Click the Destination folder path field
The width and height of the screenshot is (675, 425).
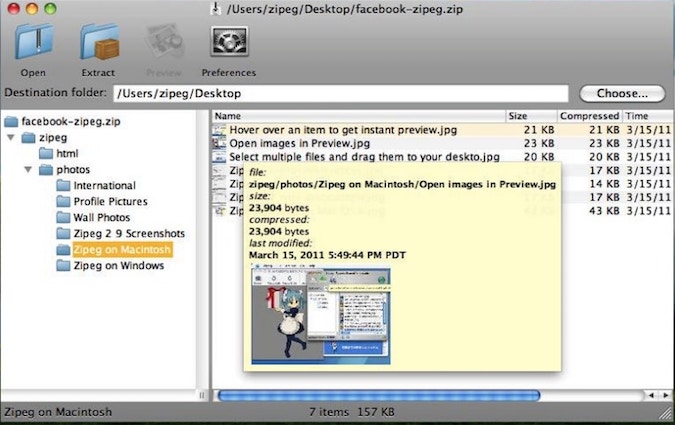point(340,93)
